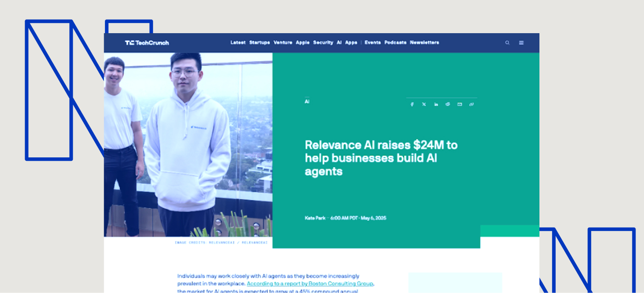The image size is (644, 293).
Task: Share article via email icon
Action: 460,104
